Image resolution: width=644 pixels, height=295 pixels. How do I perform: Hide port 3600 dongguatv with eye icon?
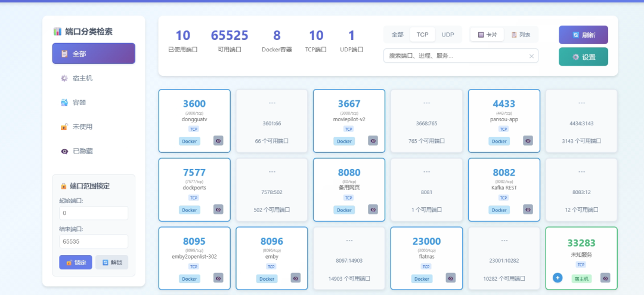218,141
